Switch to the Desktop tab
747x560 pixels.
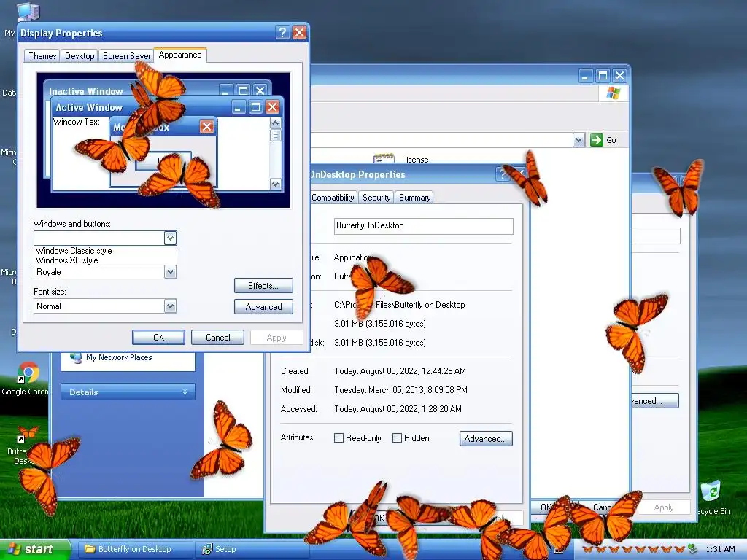click(80, 55)
